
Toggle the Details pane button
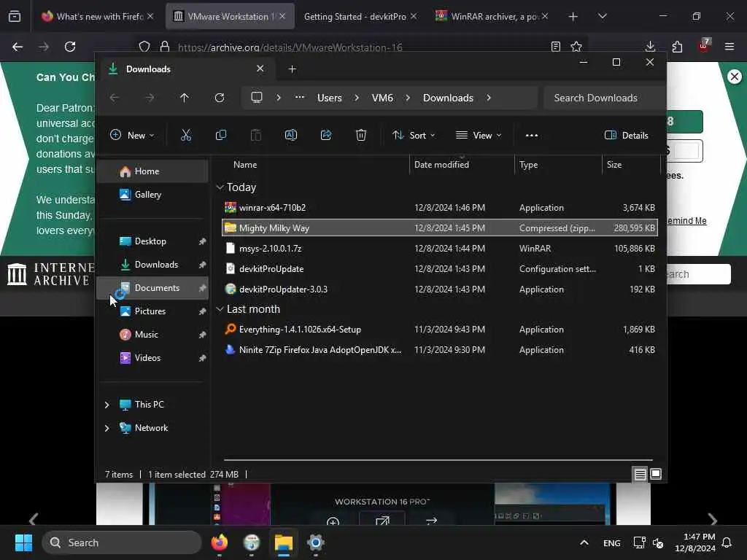click(x=626, y=135)
